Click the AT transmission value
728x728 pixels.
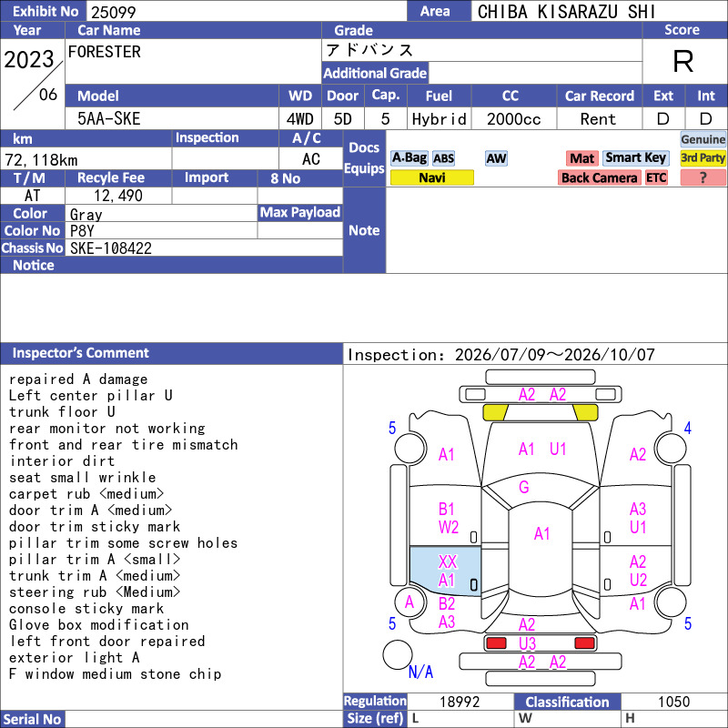point(32,196)
